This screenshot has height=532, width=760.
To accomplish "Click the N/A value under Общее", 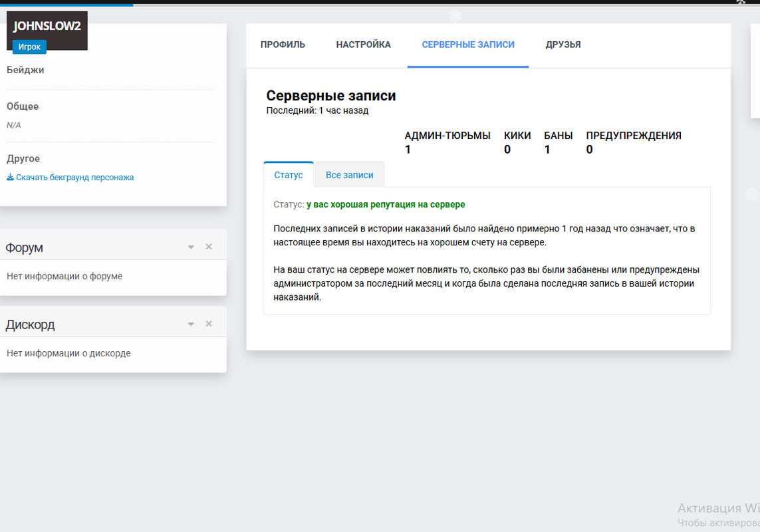I will (x=13, y=125).
